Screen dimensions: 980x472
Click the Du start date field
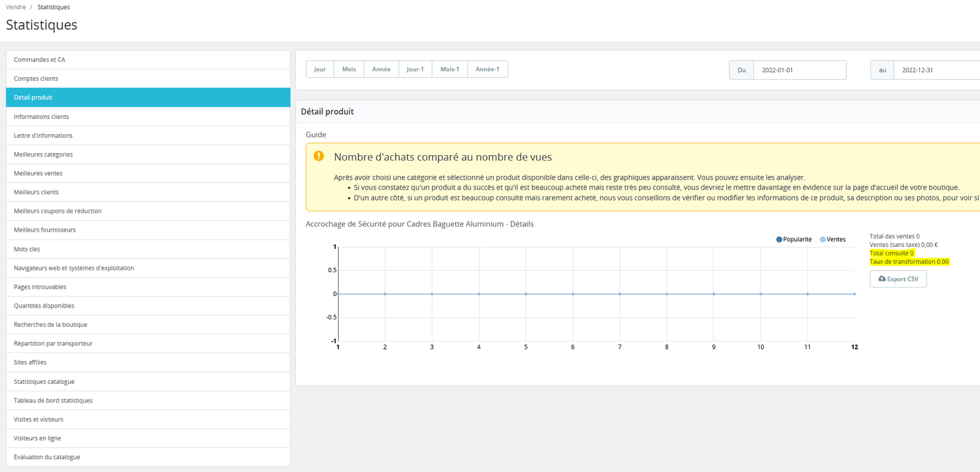coord(799,70)
